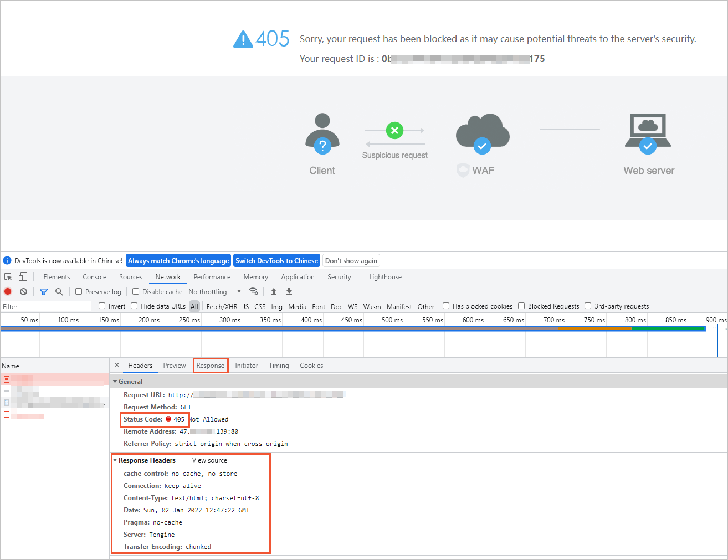728x560 pixels.
Task: Check Has blocked cookies checkbox
Action: point(446,306)
